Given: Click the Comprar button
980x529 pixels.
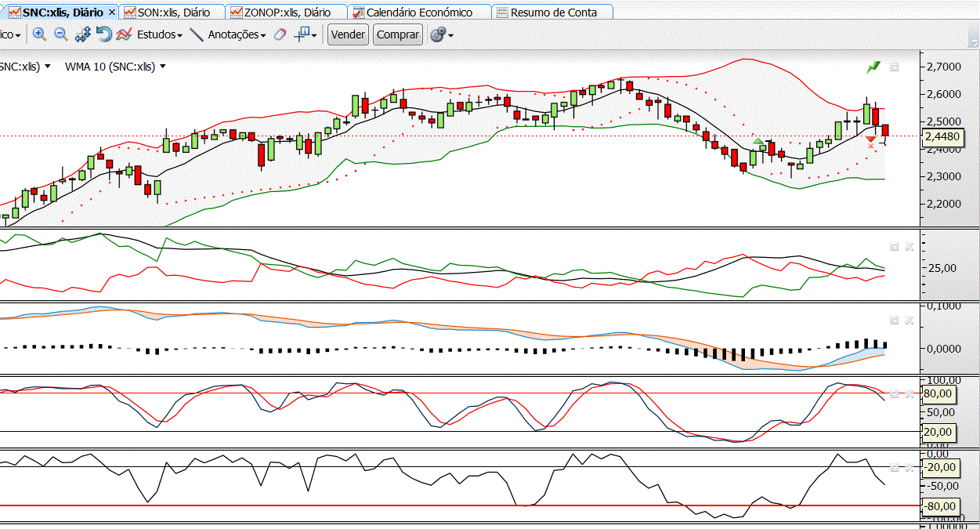Looking at the screenshot, I should coord(398,34).
